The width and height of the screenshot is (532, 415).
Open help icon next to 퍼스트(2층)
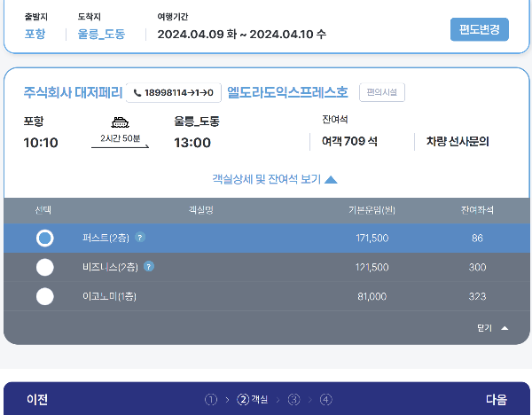click(x=140, y=237)
